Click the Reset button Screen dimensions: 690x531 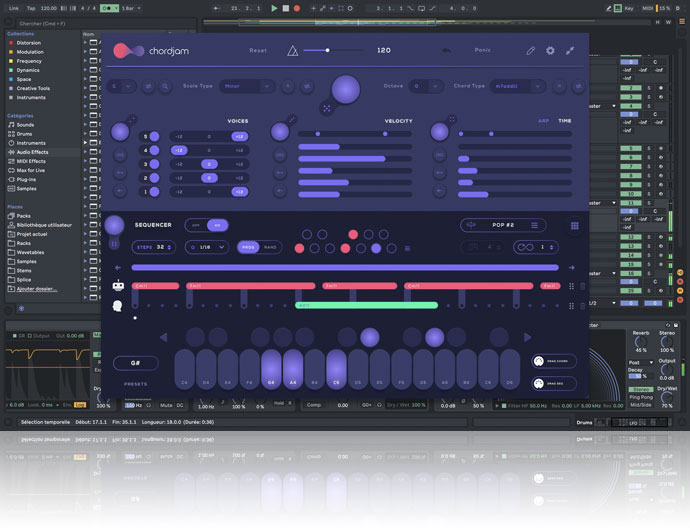click(x=258, y=50)
